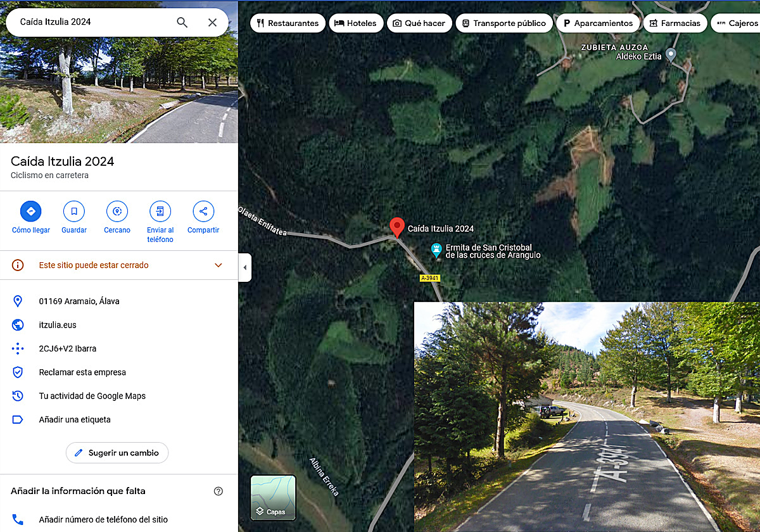Select the Restaurantes filter chip
The image size is (760, 532).
click(288, 23)
